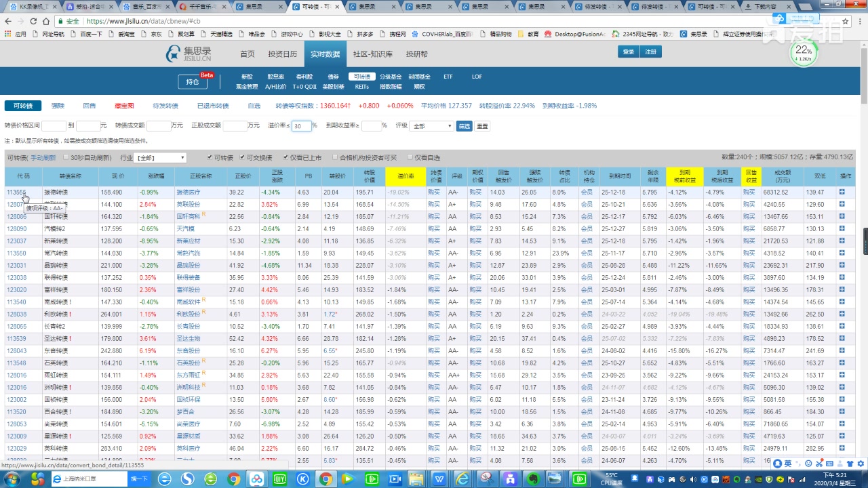
Task: Click the 持仓 Beta button
Action: point(193,82)
